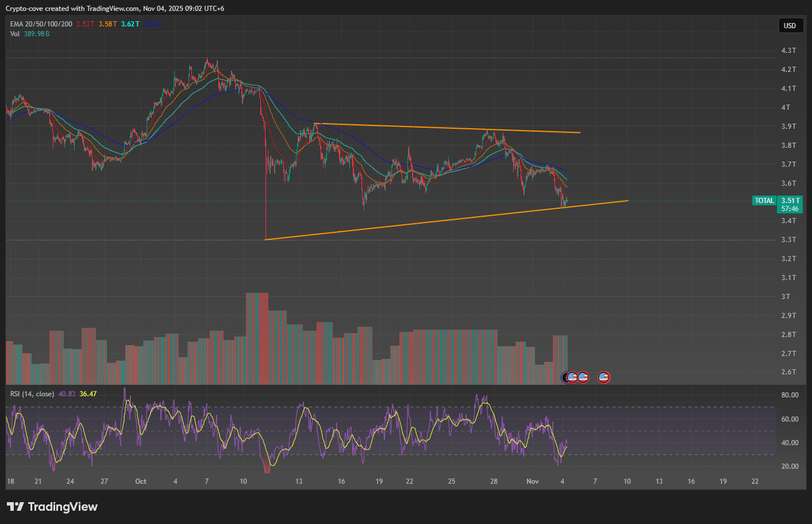
Task: Click the cyan 3.62T EMA value
Action: pyautogui.click(x=130, y=24)
